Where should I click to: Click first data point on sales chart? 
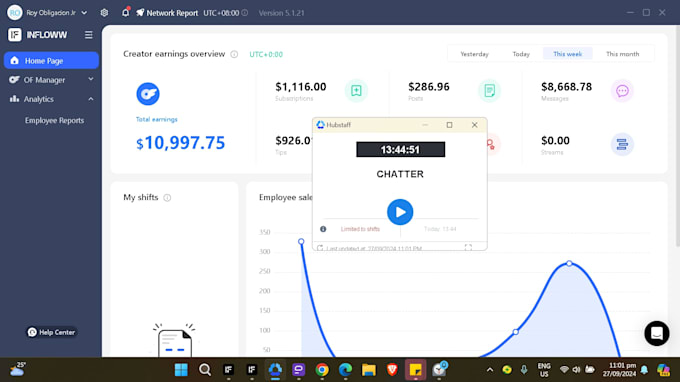tap(301, 242)
